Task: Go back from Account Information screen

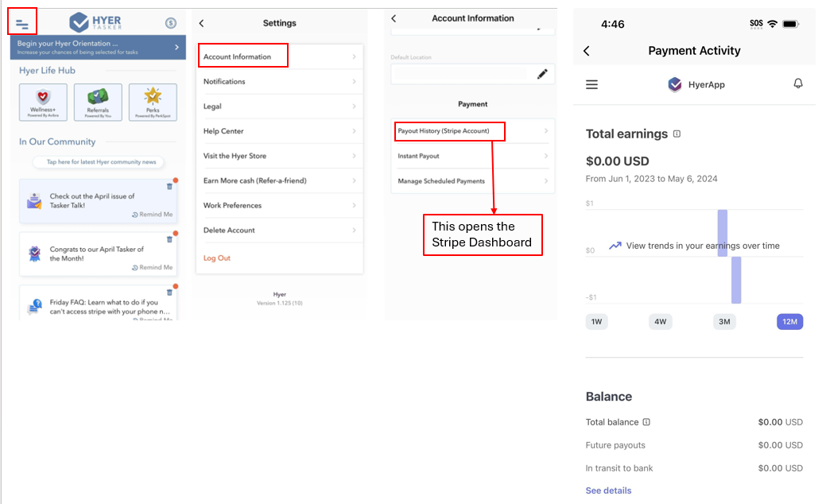Action: pos(394,18)
